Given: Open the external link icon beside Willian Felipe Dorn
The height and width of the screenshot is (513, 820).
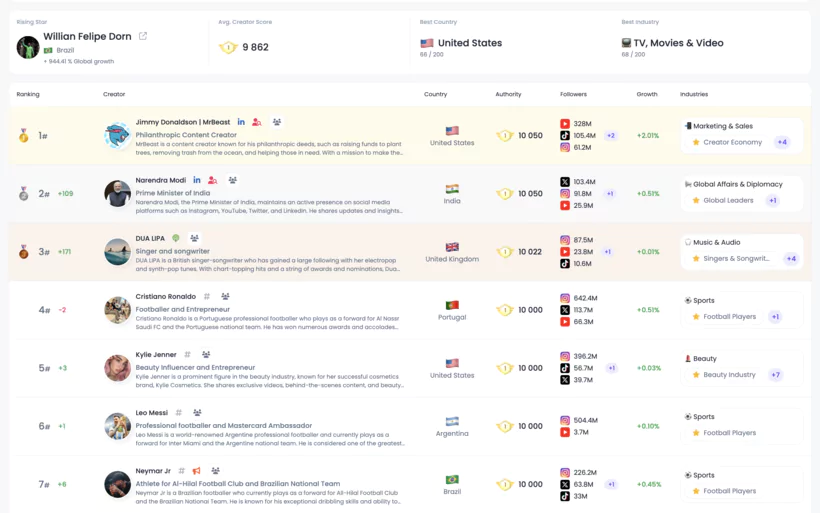Looking at the screenshot, I should click(x=143, y=36).
